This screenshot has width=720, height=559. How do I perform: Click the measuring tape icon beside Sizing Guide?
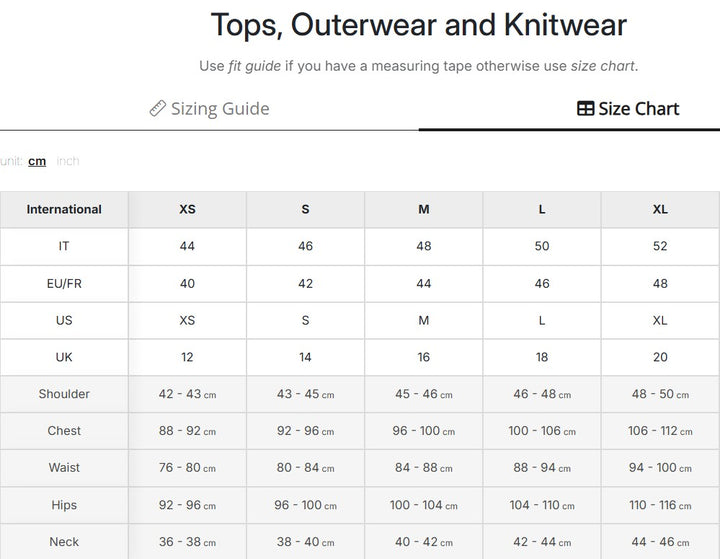click(158, 108)
